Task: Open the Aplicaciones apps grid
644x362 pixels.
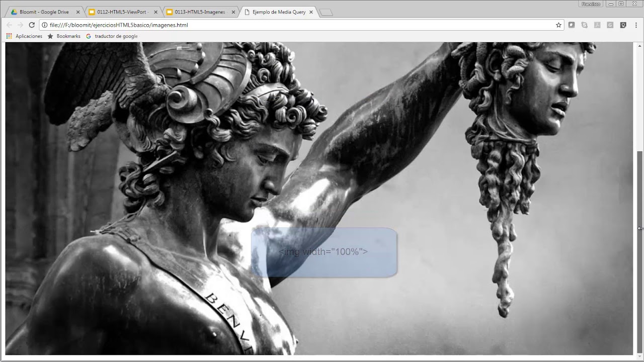Action: tap(24, 36)
